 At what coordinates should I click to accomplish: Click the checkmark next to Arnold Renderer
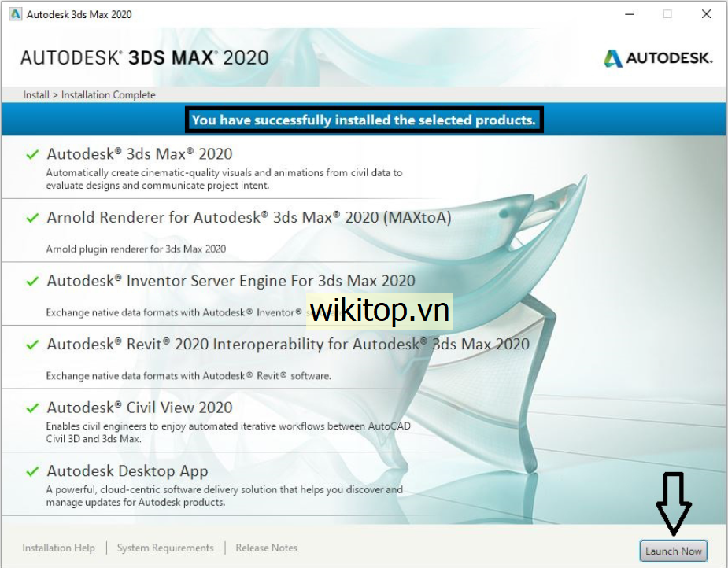point(32,218)
